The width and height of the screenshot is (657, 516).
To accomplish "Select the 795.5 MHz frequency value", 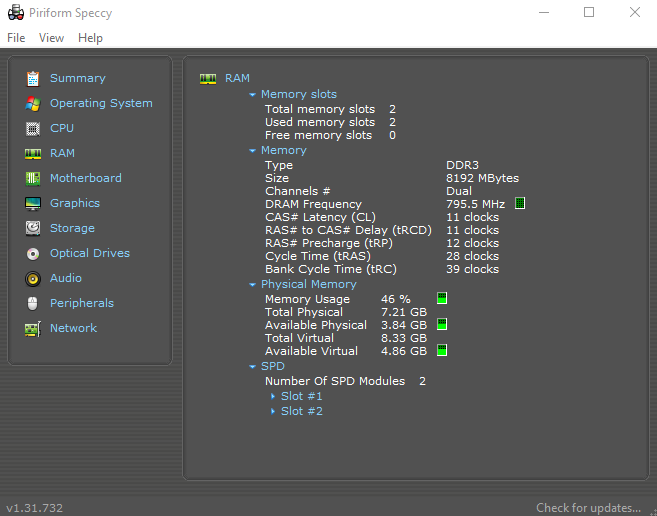I will tap(476, 204).
